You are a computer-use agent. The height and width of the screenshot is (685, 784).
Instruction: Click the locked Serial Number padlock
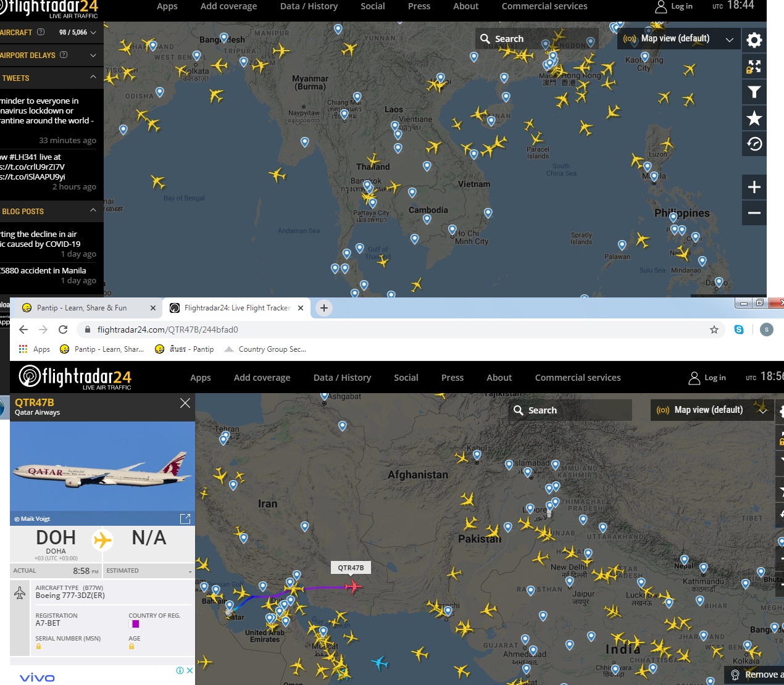(38, 647)
